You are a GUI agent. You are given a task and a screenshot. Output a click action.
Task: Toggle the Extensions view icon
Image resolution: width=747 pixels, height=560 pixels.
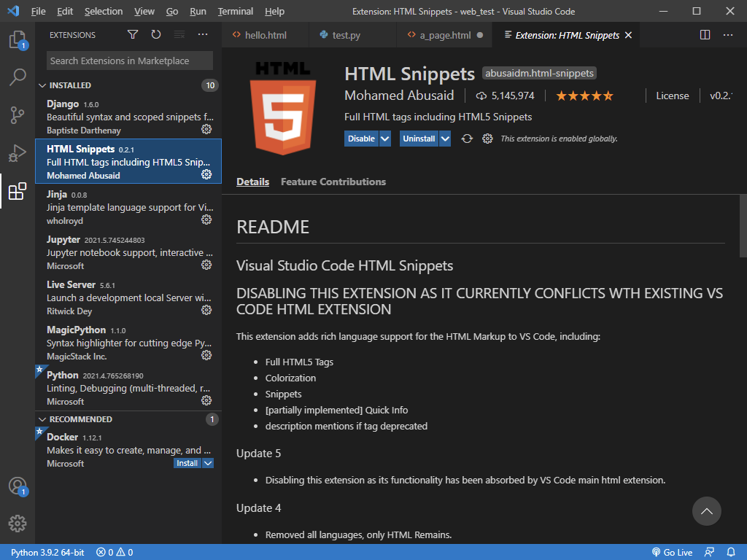coord(18,191)
